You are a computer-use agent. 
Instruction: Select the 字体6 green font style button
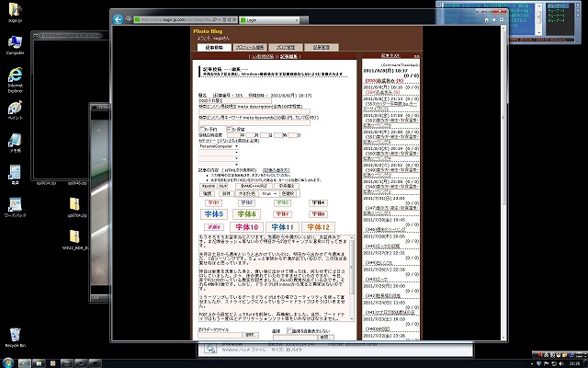pos(246,214)
